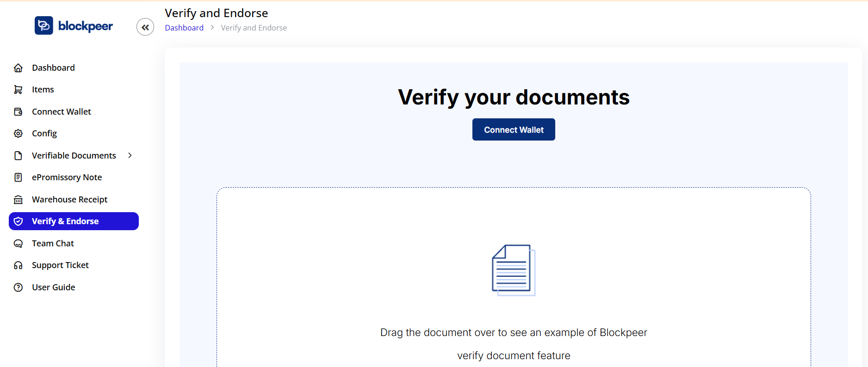Click the Verify and Endorse page title
This screenshot has width=868, height=367.
[x=217, y=13]
